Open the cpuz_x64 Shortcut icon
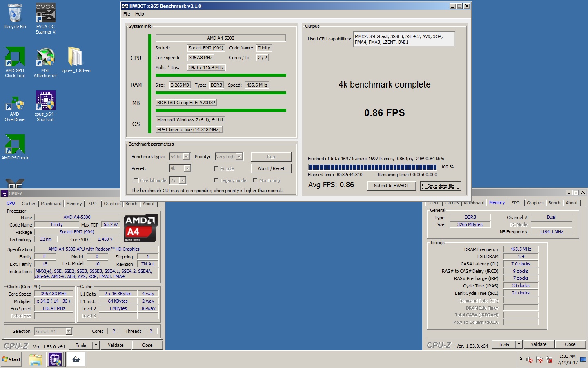 point(45,106)
